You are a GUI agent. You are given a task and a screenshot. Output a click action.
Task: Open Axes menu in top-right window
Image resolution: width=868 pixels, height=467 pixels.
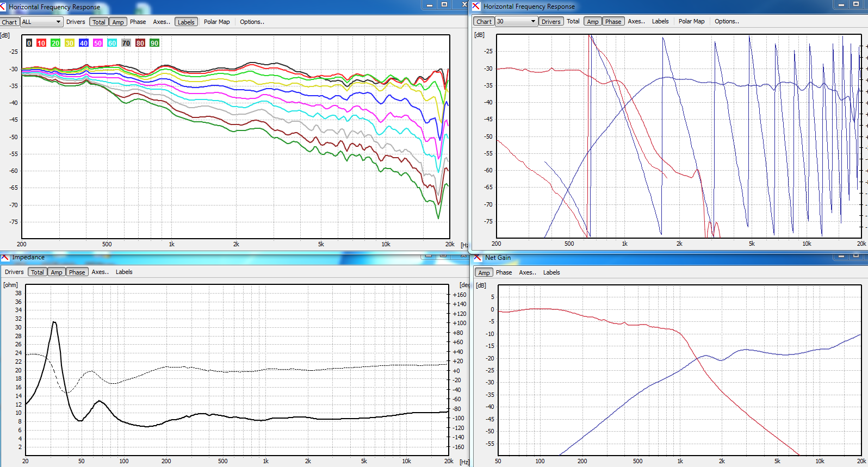click(636, 21)
